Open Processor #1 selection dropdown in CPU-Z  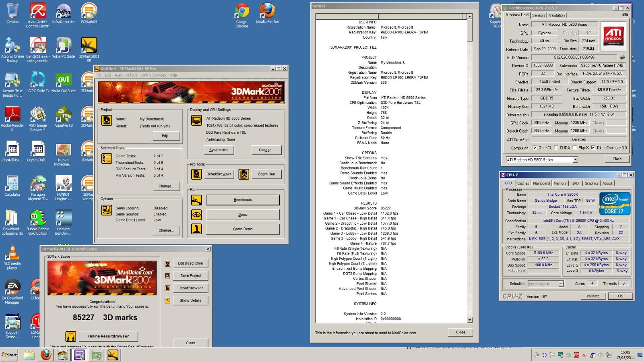point(561,284)
